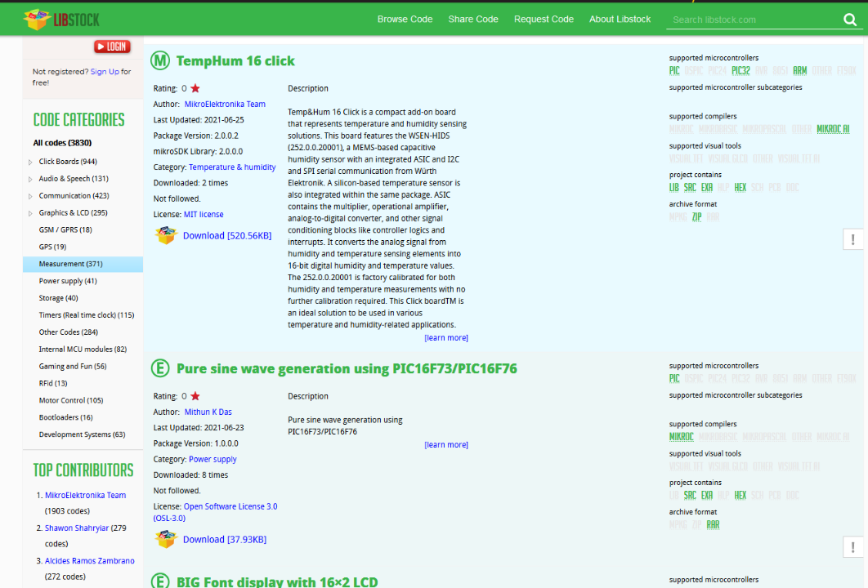Image resolution: width=868 pixels, height=588 pixels.
Task: Click the report exclamation icon beside TempHum 16
Action: click(853, 239)
